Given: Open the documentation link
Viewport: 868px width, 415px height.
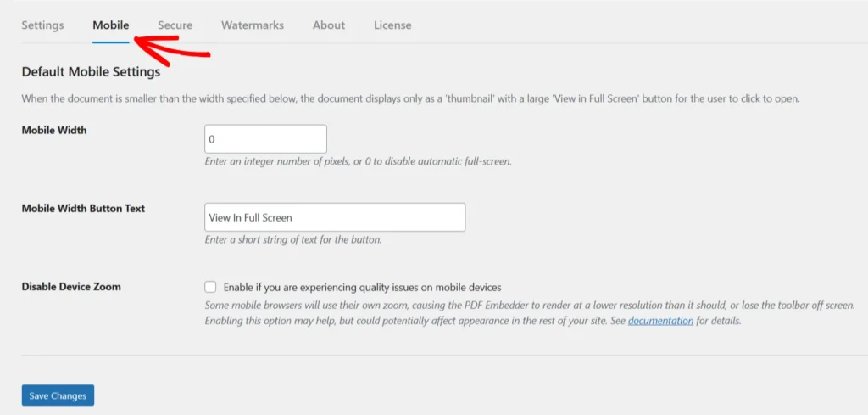Looking at the screenshot, I should click(660, 322).
